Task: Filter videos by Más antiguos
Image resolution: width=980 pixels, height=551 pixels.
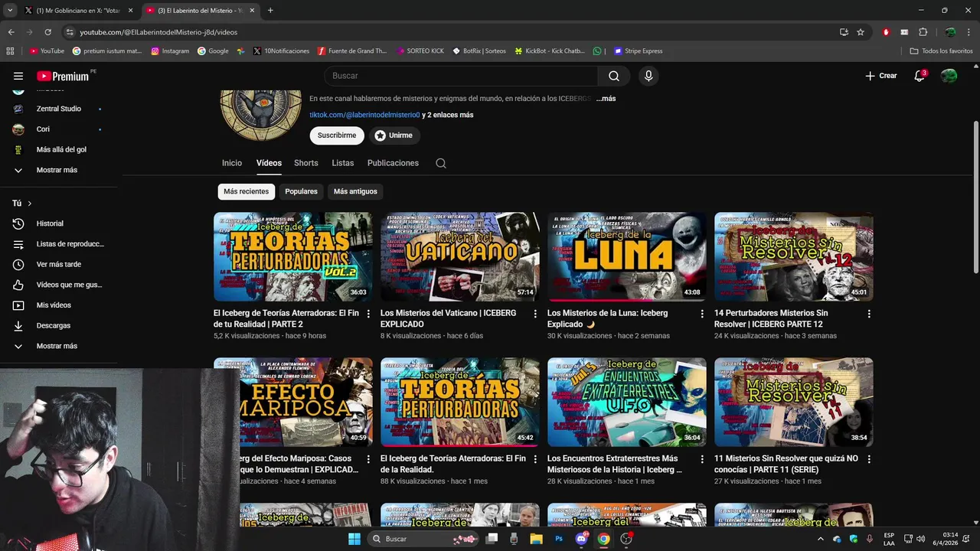Action: tap(355, 191)
